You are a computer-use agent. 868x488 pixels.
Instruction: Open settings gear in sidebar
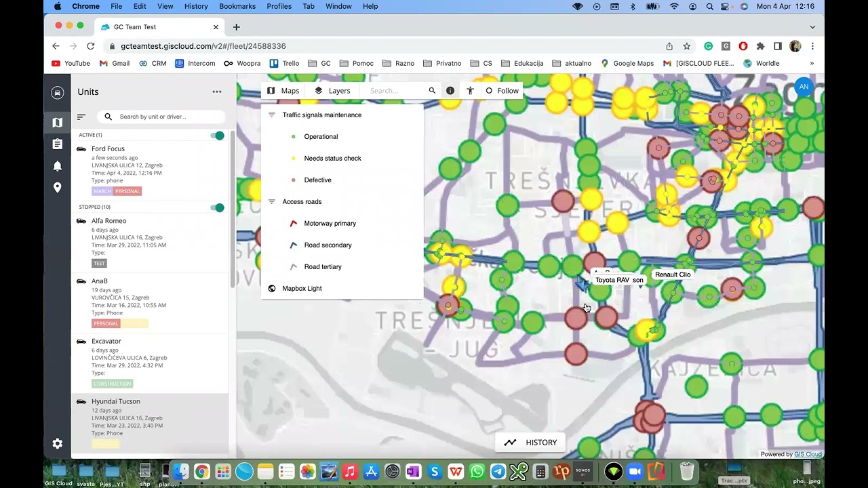point(58,443)
